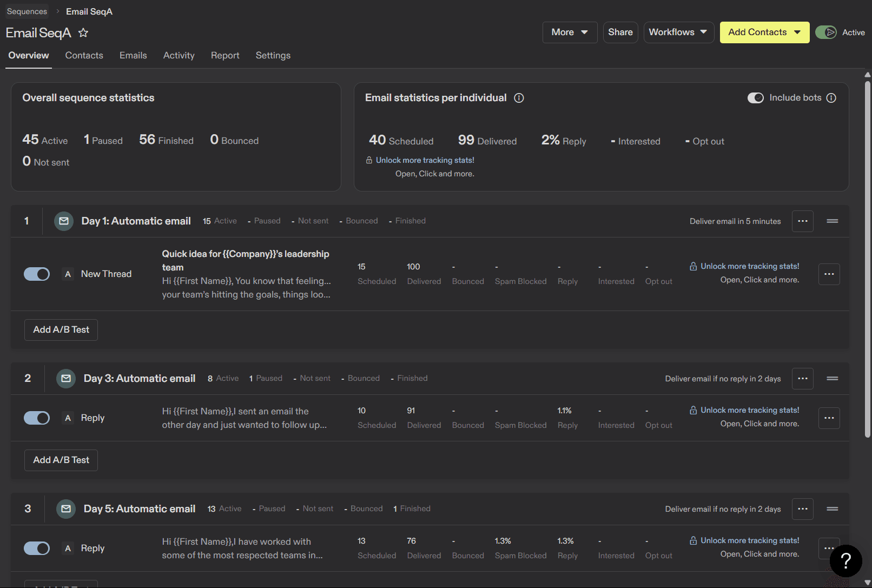The image size is (872, 588).
Task: Click the 99 Delivered statistic
Action: pyautogui.click(x=487, y=141)
